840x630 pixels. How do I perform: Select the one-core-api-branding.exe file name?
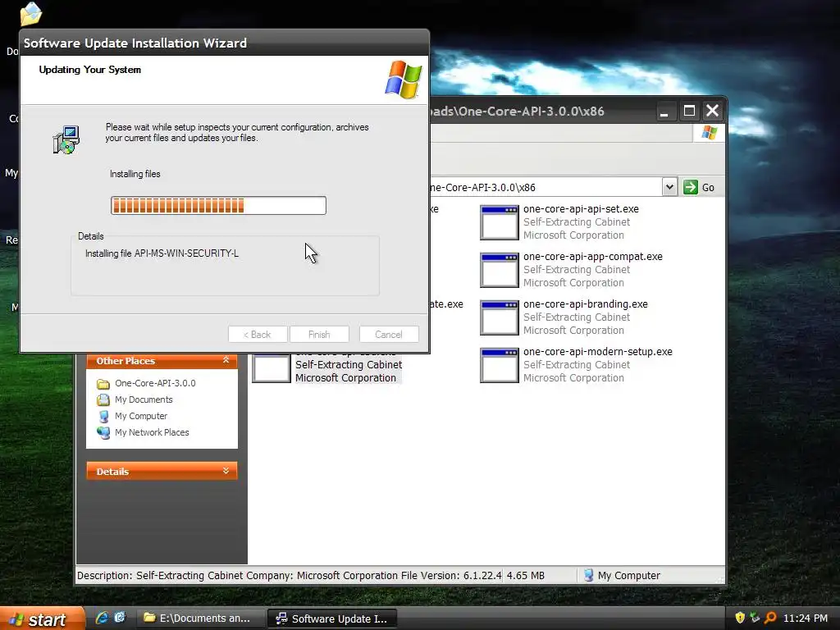[585, 304]
